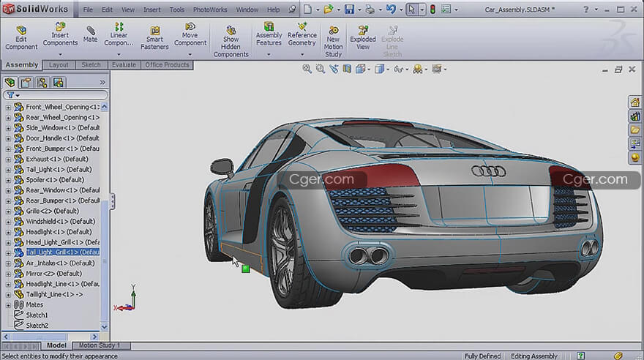Open View Orientation icon
The width and height of the screenshot is (644, 360).
(361, 69)
